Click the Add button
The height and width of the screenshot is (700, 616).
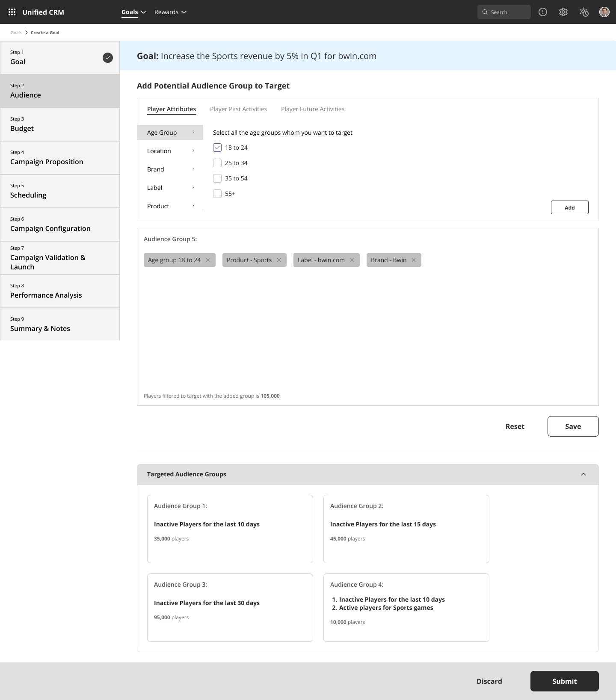pyautogui.click(x=569, y=207)
